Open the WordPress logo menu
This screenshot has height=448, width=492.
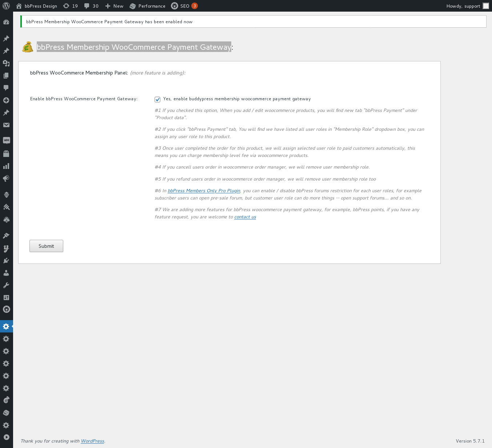click(6, 6)
